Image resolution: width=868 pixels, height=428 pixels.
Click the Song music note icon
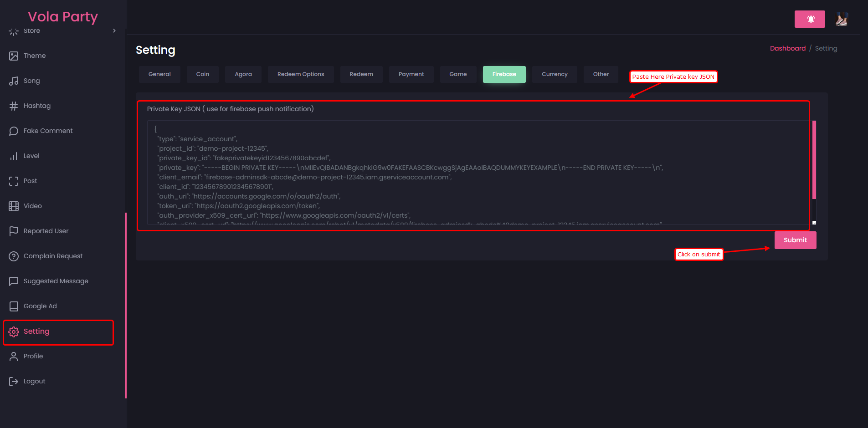coord(14,81)
